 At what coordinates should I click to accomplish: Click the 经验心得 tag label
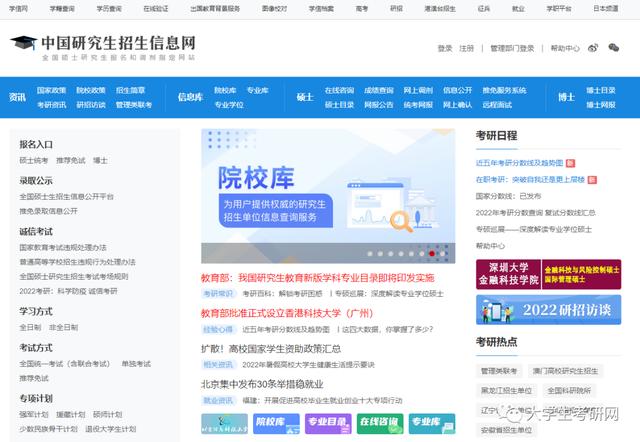pyautogui.click(x=218, y=329)
